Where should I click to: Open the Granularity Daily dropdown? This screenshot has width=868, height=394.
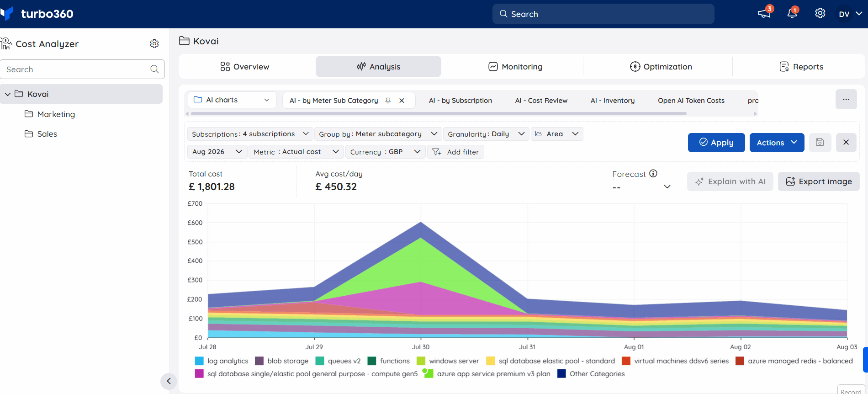click(486, 134)
